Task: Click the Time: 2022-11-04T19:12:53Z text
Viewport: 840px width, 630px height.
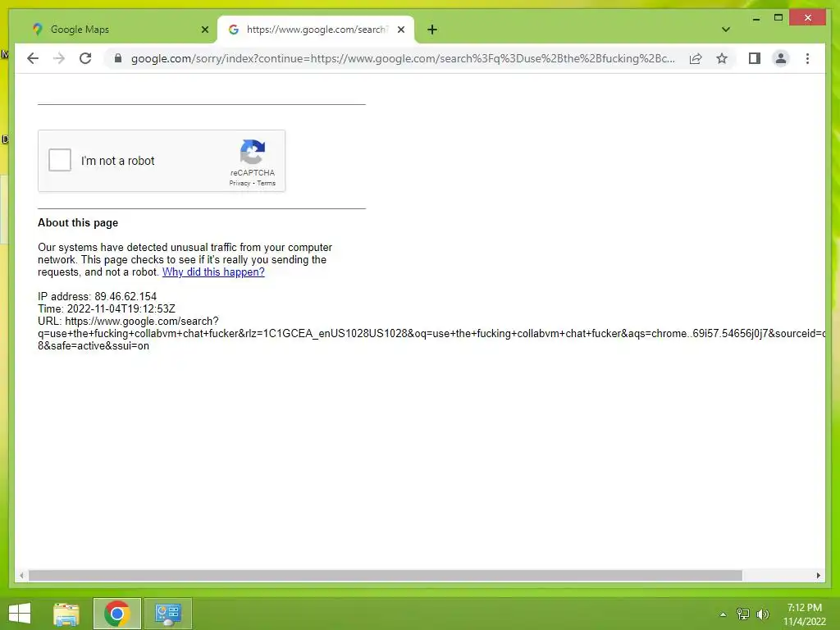Action: 107,308
